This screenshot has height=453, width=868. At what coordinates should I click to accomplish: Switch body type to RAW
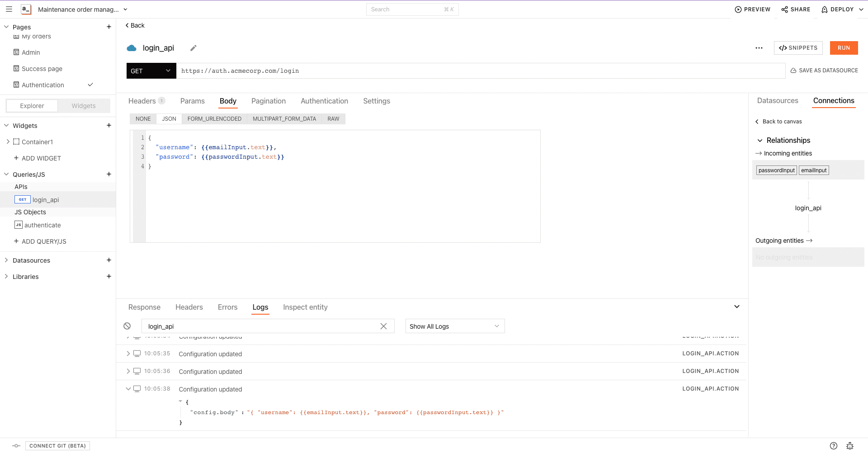pyautogui.click(x=333, y=119)
